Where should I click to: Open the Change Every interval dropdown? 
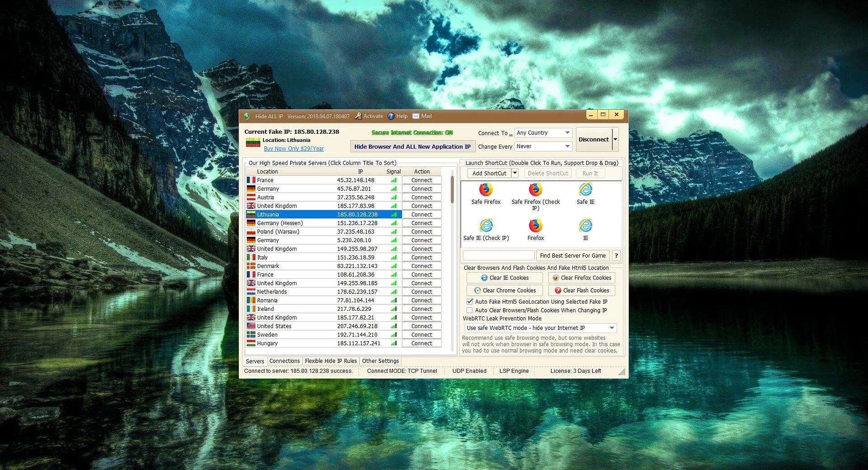[x=543, y=146]
